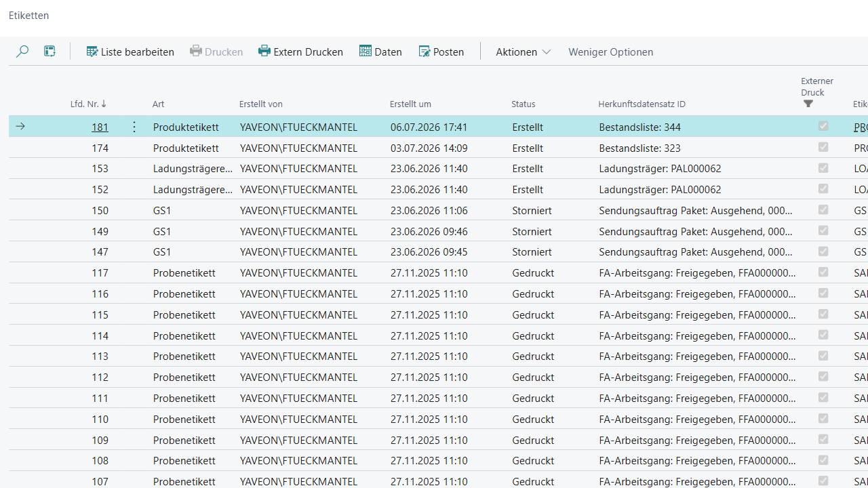Sort by Art column header
The height and width of the screenshot is (488, 868).
(158, 104)
